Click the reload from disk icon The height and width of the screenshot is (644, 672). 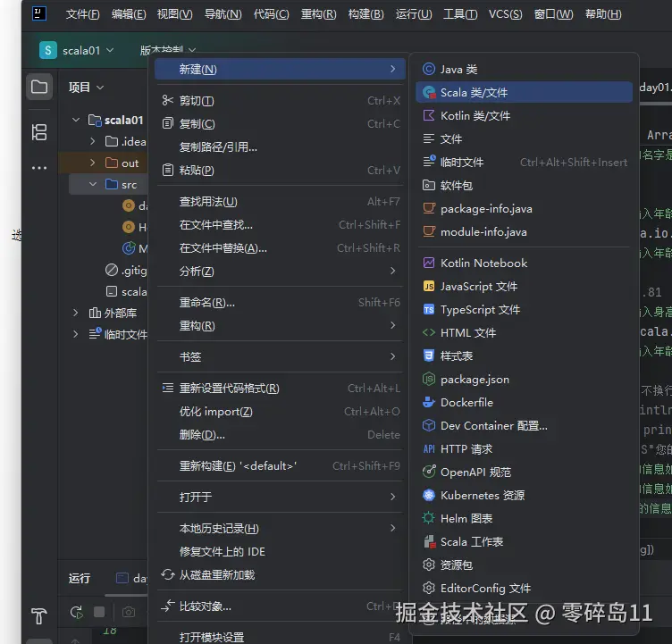[x=168, y=574]
